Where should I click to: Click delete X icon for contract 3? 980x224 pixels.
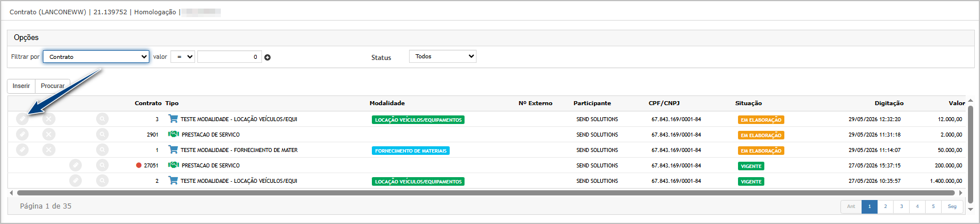click(x=49, y=119)
